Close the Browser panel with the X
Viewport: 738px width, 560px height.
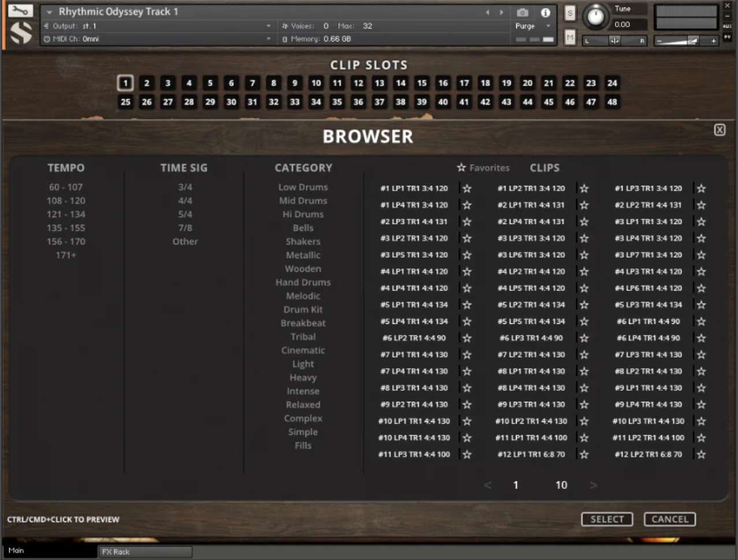[720, 130]
